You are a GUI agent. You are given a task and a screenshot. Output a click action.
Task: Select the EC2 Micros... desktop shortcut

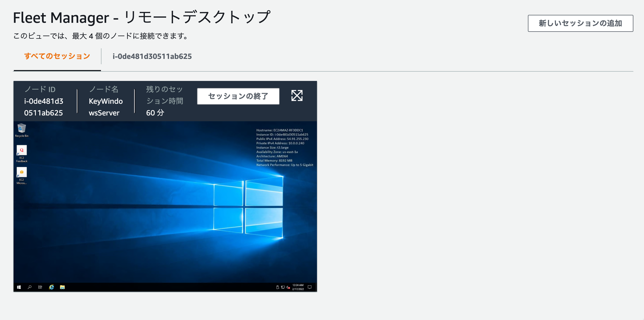point(22,176)
